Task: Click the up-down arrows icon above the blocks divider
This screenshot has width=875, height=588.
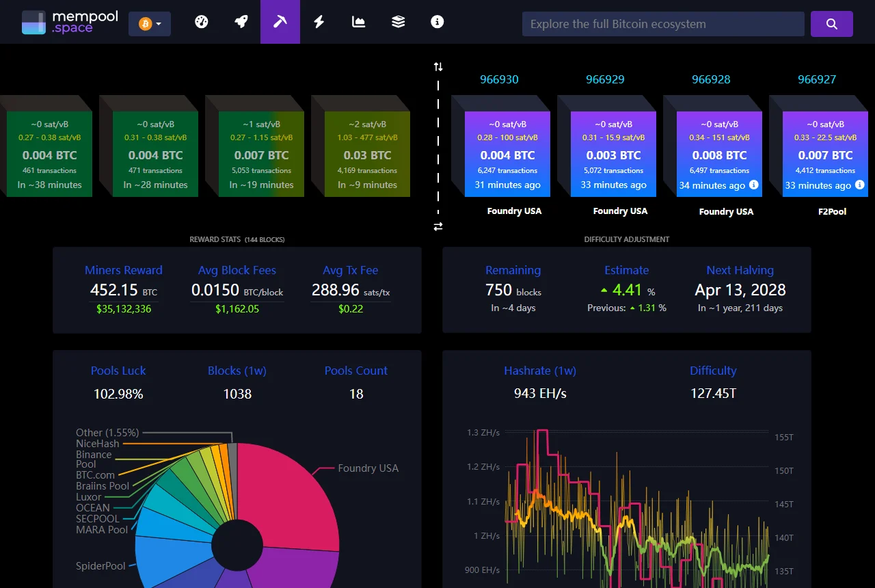Action: [x=438, y=67]
